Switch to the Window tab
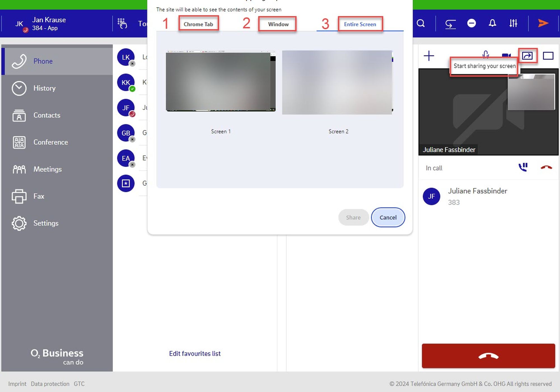 point(278,24)
